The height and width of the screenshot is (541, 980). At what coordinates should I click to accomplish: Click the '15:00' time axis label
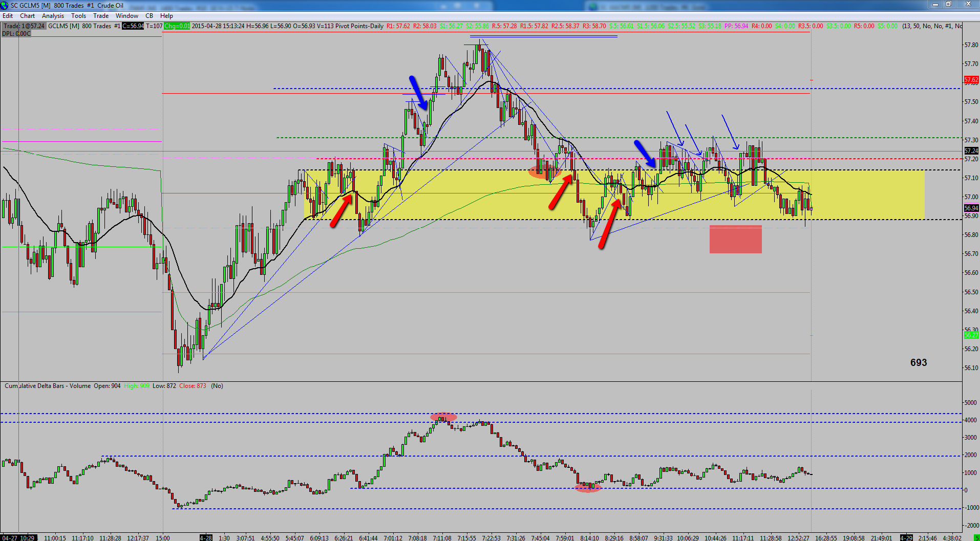163,538
